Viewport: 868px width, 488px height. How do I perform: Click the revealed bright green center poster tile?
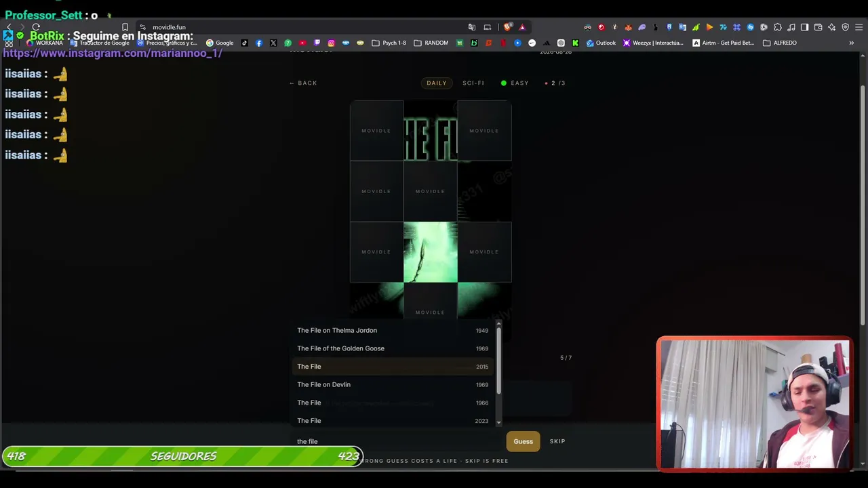click(431, 251)
